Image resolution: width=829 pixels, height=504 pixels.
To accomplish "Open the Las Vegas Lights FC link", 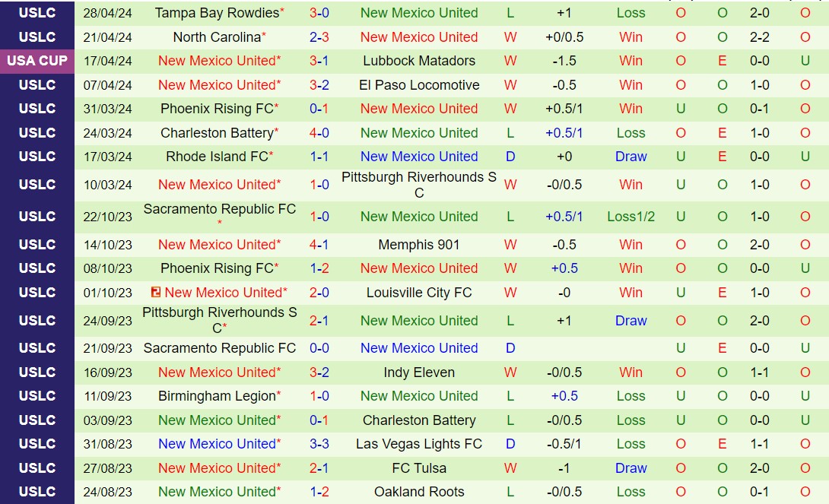I will click(419, 444).
